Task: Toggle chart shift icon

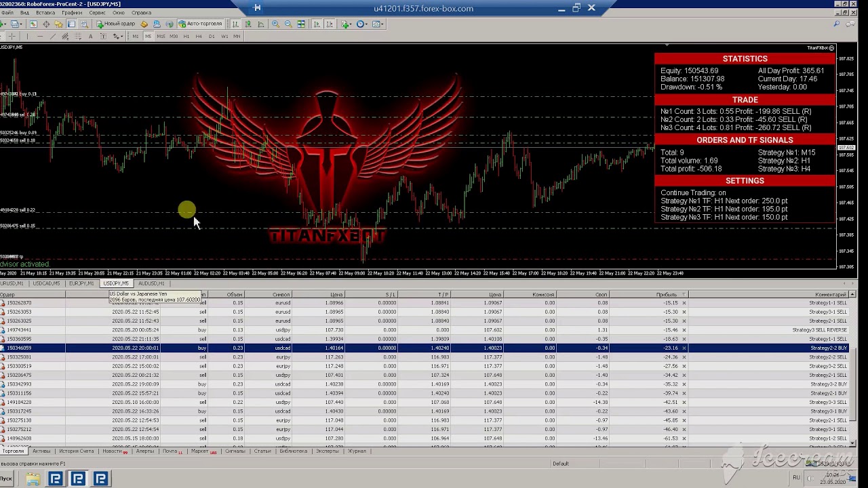Action: [330, 24]
